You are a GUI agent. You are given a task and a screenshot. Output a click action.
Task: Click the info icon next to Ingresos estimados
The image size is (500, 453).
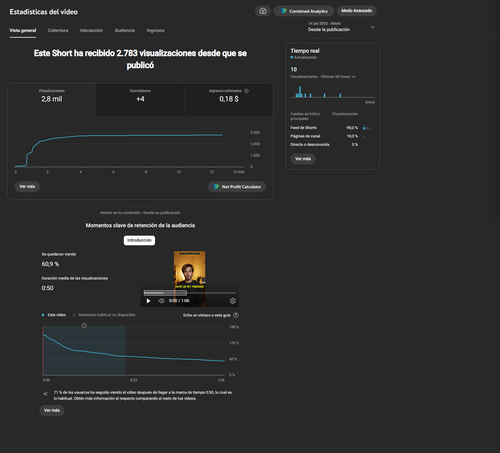(x=246, y=91)
